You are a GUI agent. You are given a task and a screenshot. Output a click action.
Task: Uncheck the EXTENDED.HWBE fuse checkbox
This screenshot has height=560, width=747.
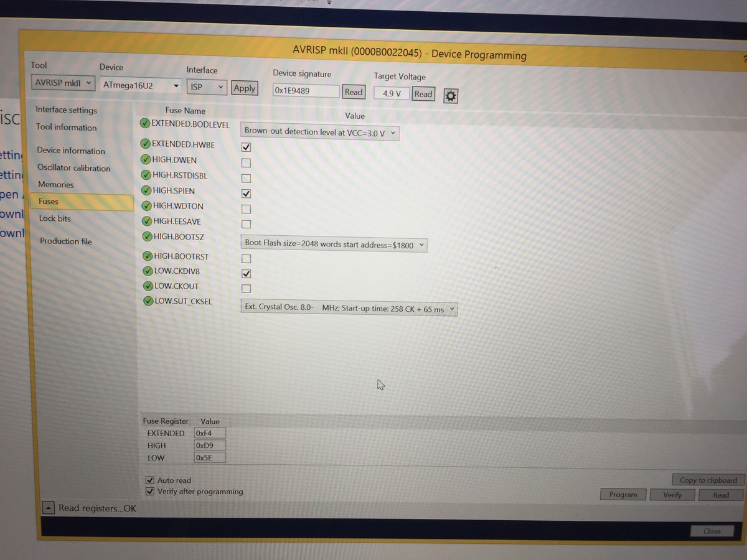click(246, 147)
